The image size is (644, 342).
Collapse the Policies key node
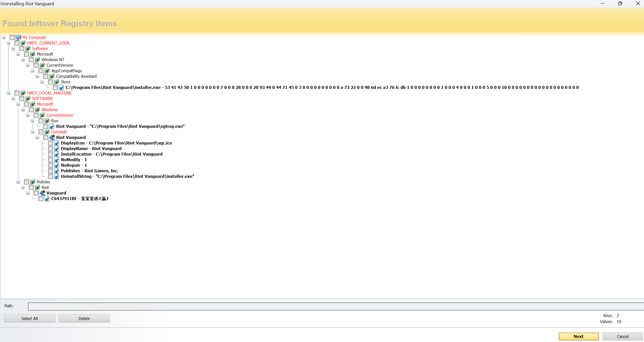tap(18, 182)
